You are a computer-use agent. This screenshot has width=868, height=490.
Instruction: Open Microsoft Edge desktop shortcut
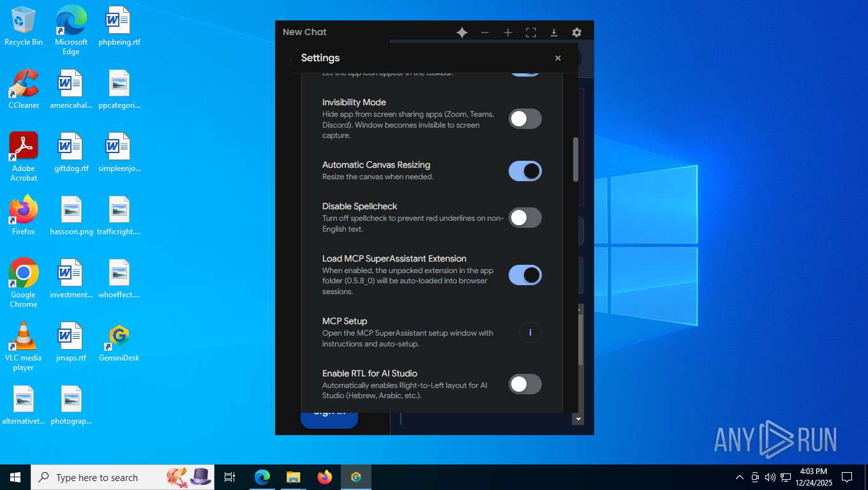pyautogui.click(x=71, y=30)
